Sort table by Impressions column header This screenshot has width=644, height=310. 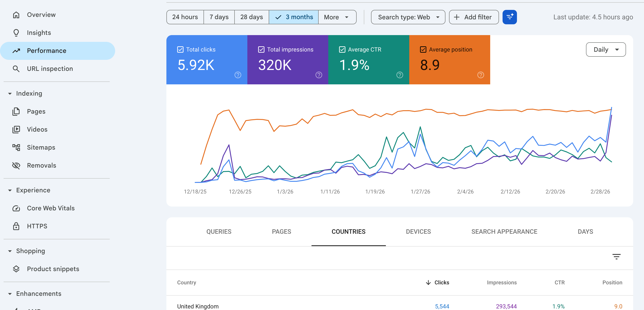pyautogui.click(x=501, y=283)
